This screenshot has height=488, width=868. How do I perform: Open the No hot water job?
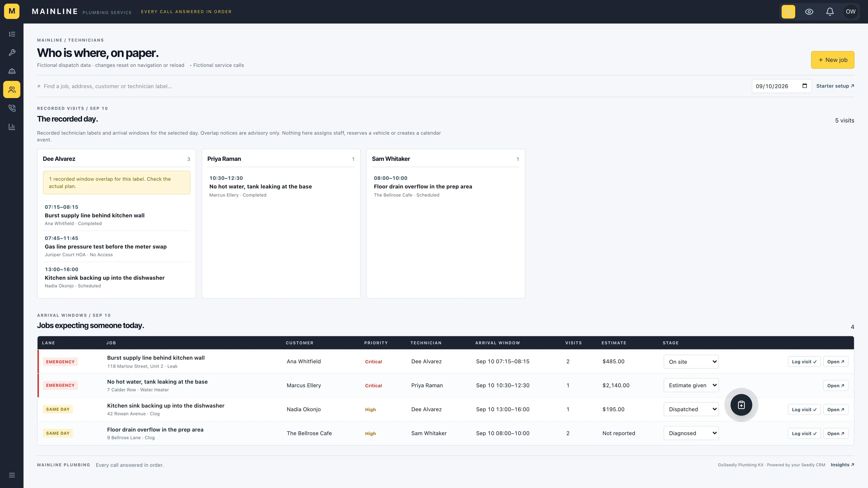click(x=836, y=386)
